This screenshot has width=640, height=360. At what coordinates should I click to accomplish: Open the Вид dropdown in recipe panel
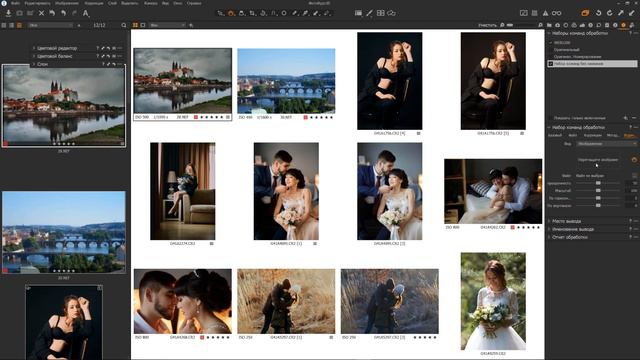(x=606, y=144)
